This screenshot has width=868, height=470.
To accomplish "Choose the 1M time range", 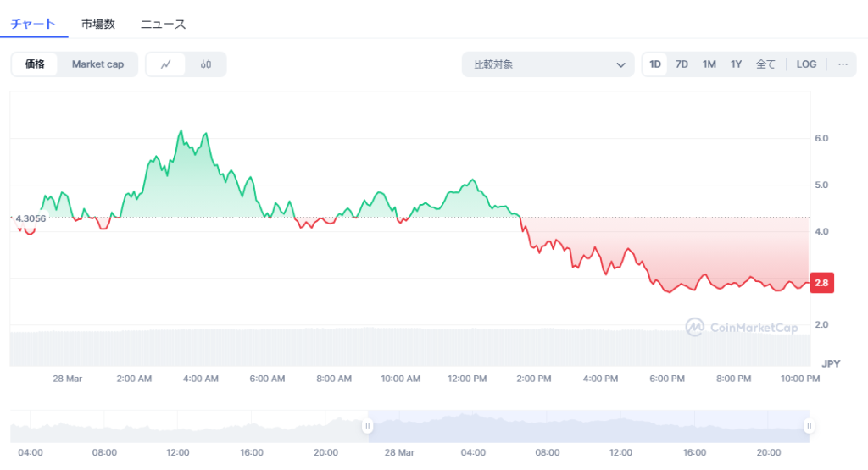I will click(x=709, y=64).
